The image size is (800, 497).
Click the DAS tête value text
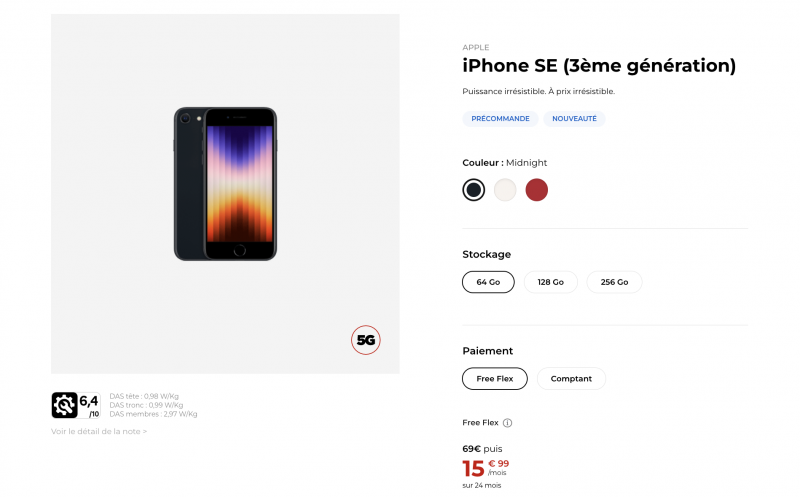point(144,396)
